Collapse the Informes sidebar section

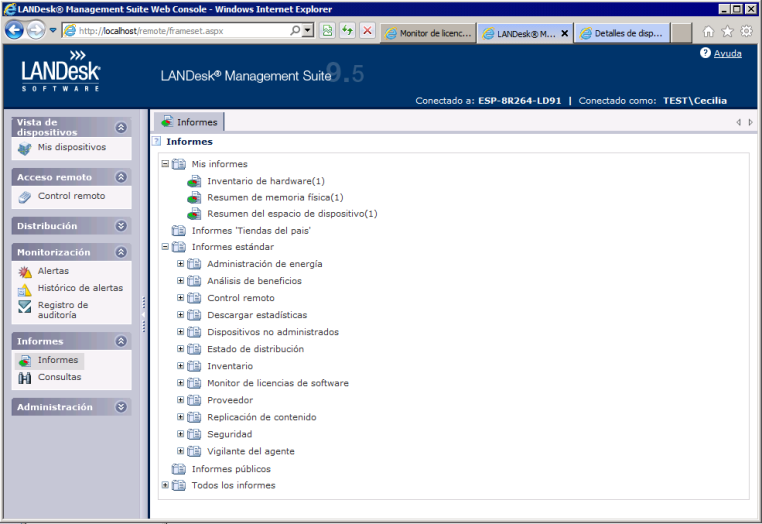click(121, 341)
